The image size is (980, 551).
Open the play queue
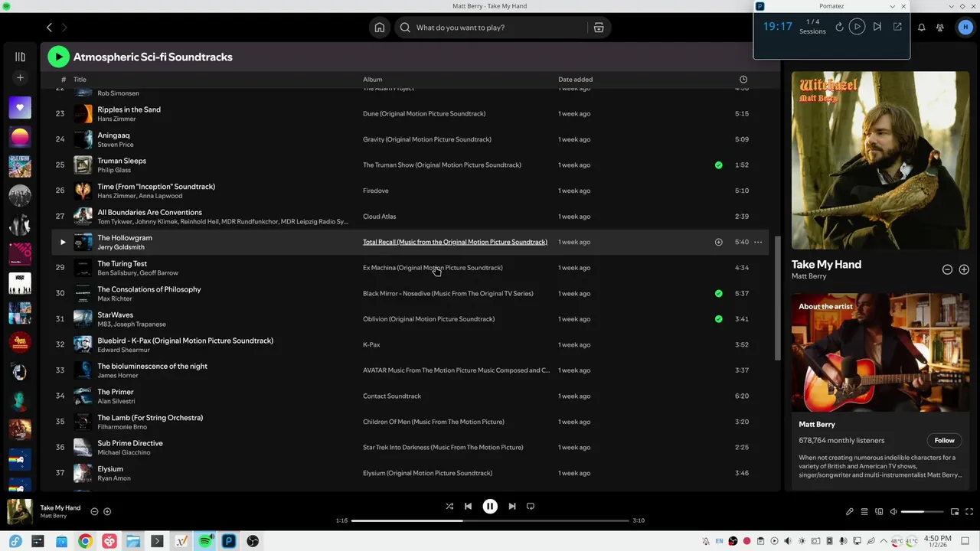[x=864, y=511]
